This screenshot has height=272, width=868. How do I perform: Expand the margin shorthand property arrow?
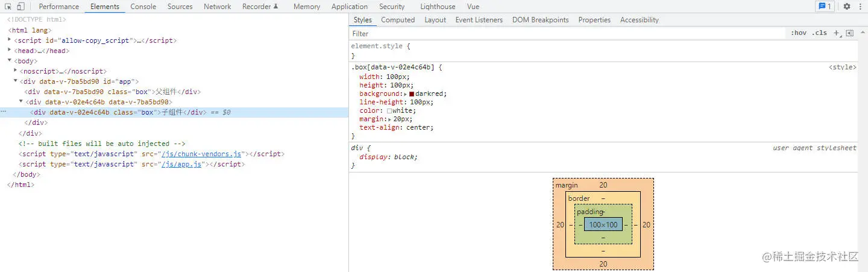pyautogui.click(x=390, y=119)
